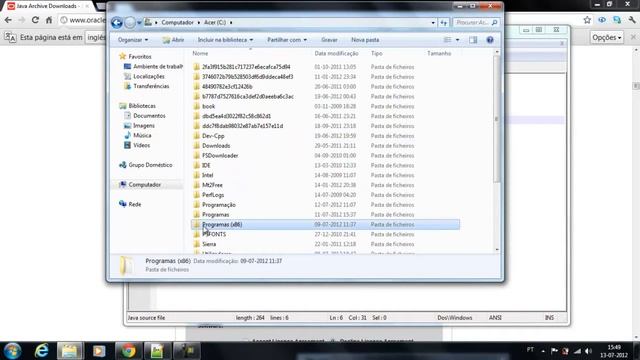Toggle the preview pane icon

pyautogui.click(x=473, y=40)
